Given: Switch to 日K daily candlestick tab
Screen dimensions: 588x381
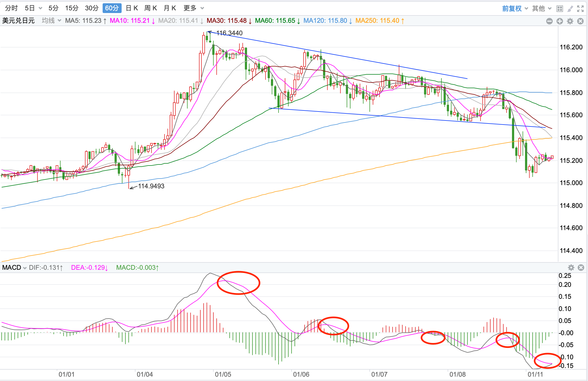Looking at the screenshot, I should pyautogui.click(x=132, y=8).
